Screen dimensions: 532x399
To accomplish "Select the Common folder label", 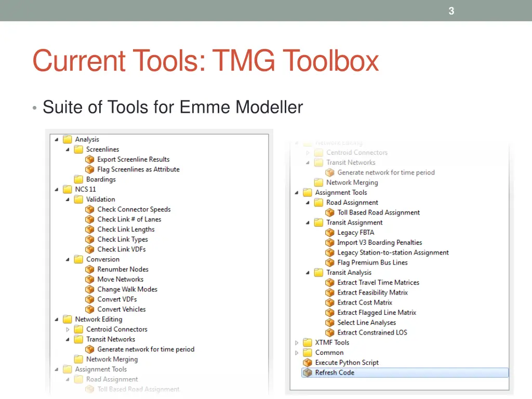I will (329, 353).
